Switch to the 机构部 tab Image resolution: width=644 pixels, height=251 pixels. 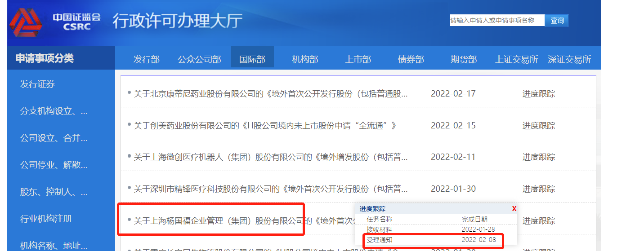click(x=305, y=59)
